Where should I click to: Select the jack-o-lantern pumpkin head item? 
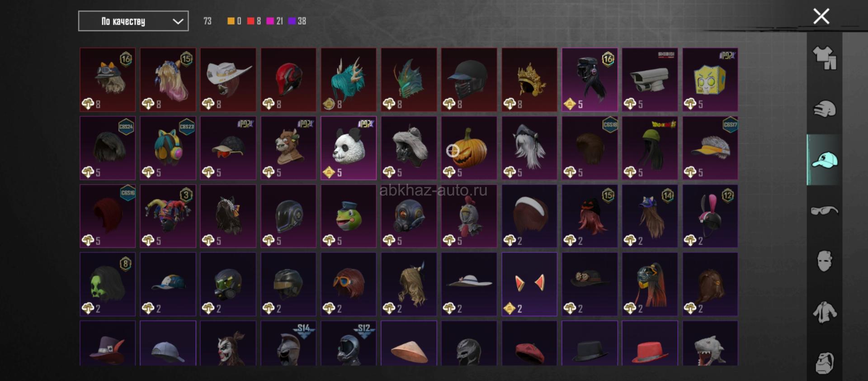(469, 148)
